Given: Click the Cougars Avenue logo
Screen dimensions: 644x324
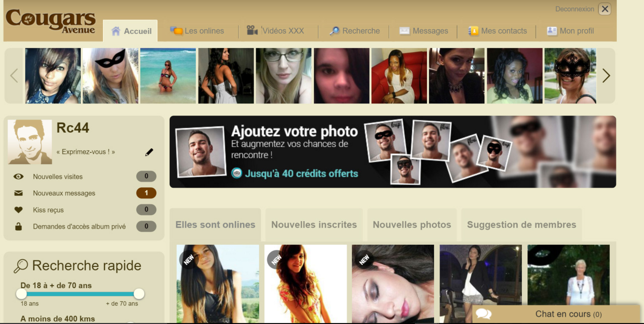Looking at the screenshot, I should (x=50, y=22).
